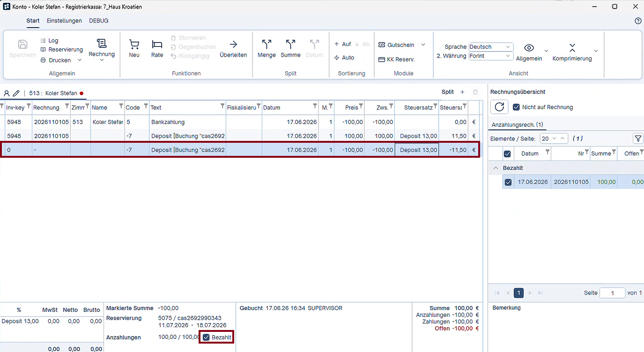This screenshot has height=352, width=644.
Task: Add a new item with Neu cart icon
Action: 134,44
